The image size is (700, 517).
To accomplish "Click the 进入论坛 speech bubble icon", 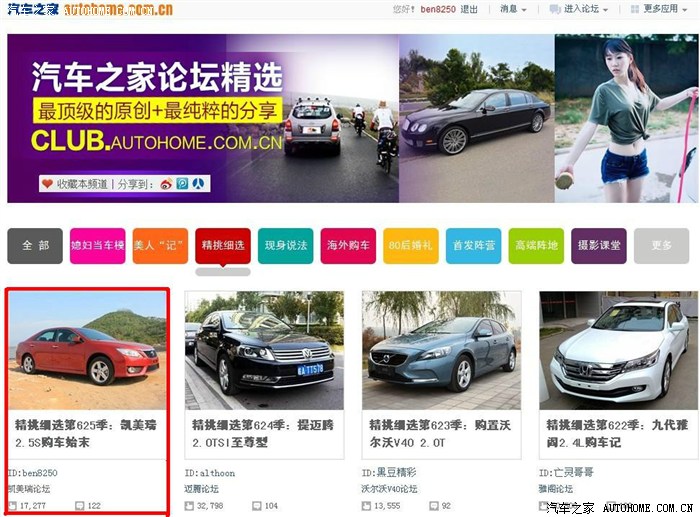I will pos(555,10).
